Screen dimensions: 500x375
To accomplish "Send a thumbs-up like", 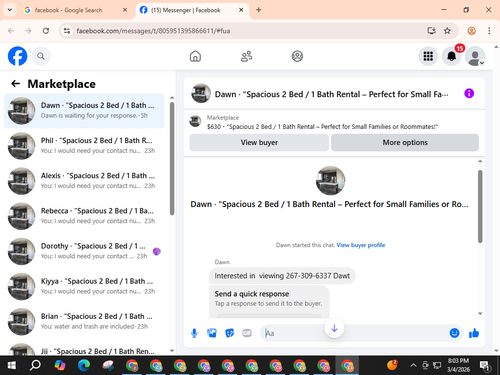I will click(x=474, y=333).
